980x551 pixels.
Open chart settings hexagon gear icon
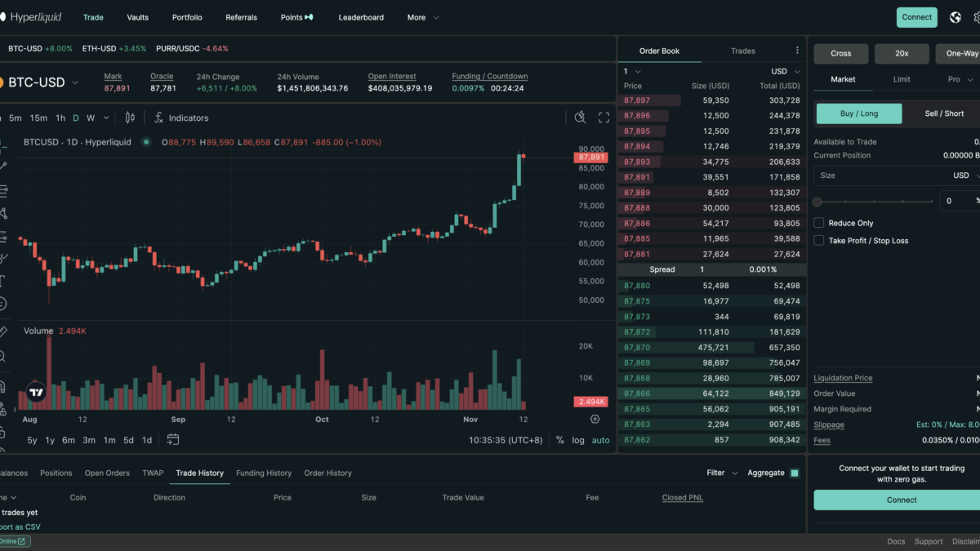click(595, 419)
